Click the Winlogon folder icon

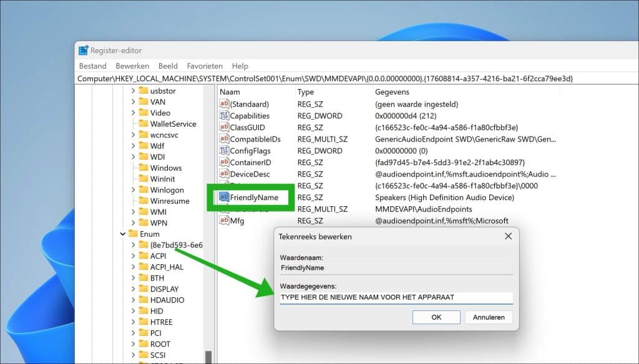(144, 189)
